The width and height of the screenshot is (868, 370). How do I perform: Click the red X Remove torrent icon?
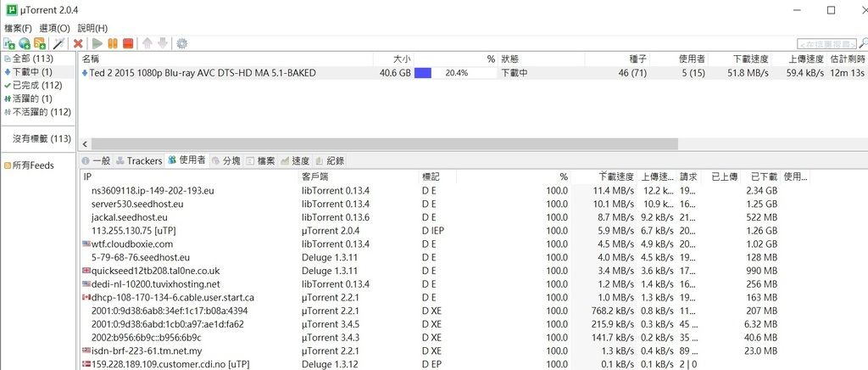[78, 43]
